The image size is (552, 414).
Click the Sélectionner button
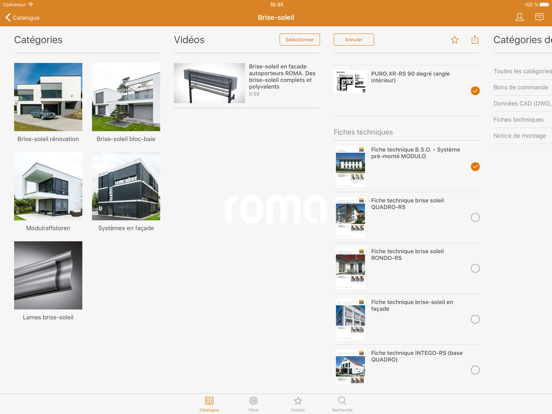click(300, 40)
